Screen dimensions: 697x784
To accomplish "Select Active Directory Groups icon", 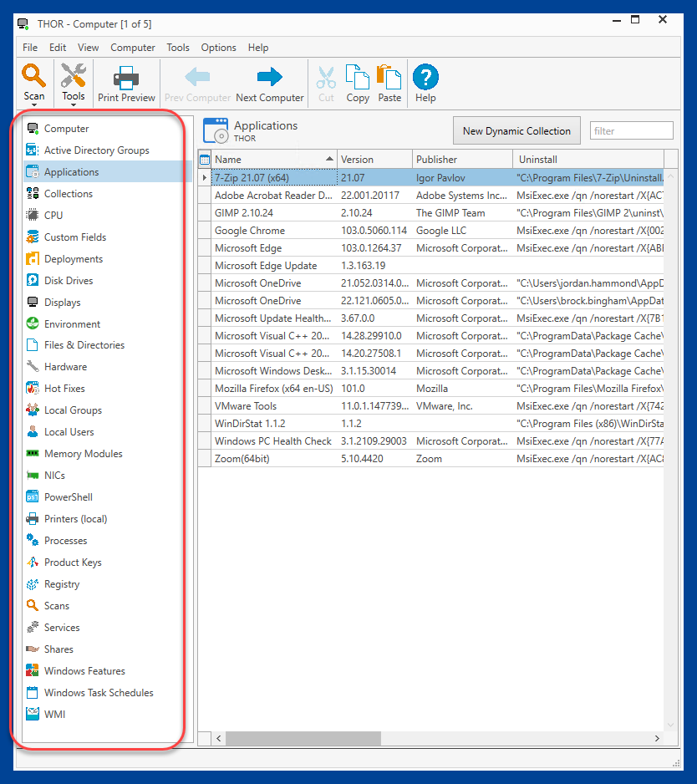I will pos(33,150).
